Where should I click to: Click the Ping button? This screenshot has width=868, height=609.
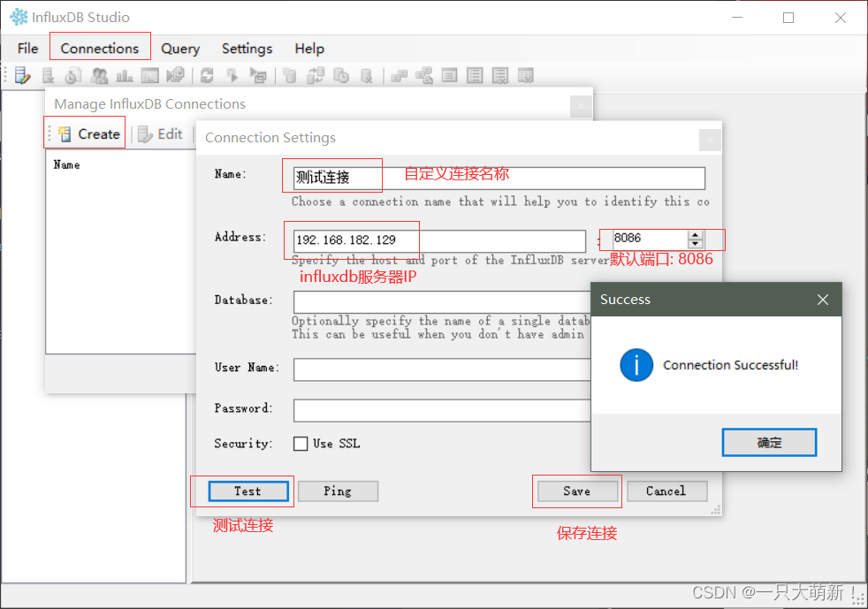click(x=338, y=491)
